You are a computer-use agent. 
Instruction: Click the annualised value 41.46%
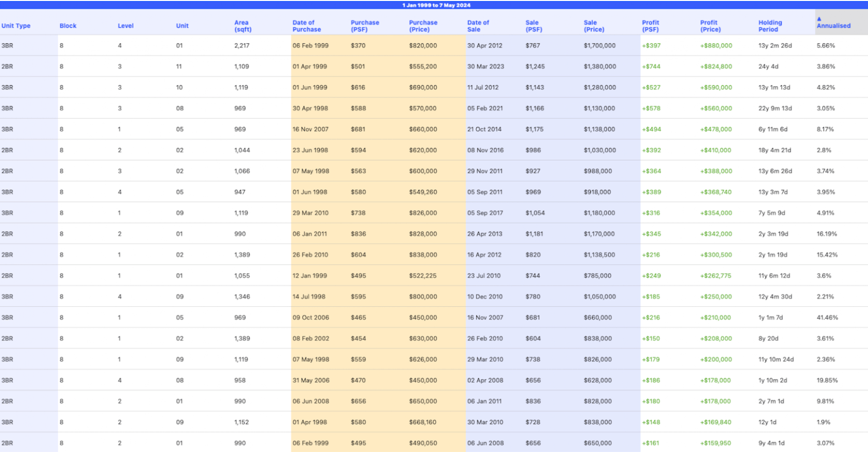[827, 318]
